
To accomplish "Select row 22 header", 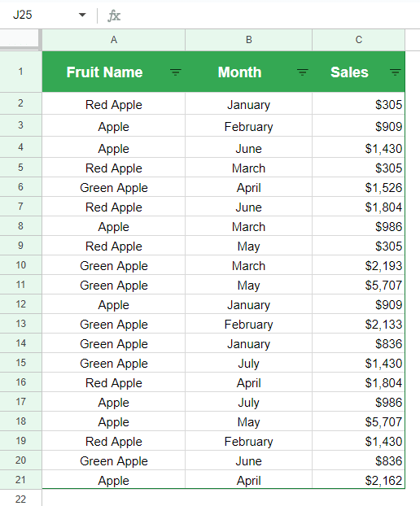I will tap(20, 499).
